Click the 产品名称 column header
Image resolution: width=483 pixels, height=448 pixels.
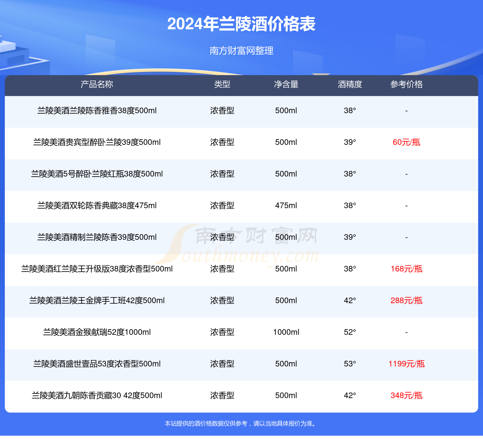tap(97, 84)
